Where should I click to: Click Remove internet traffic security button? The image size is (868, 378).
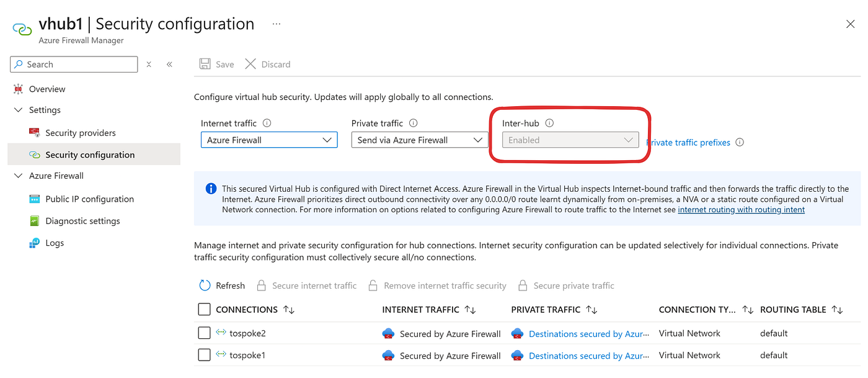pos(437,286)
